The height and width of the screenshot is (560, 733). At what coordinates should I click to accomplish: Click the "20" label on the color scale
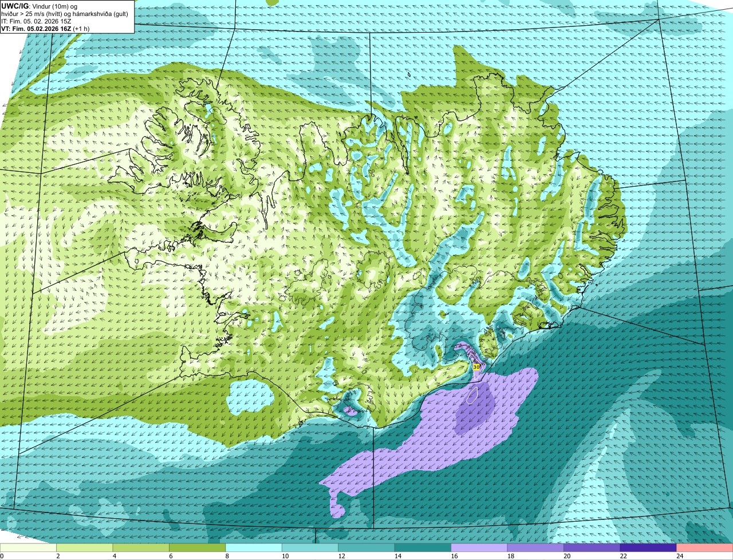568,556
